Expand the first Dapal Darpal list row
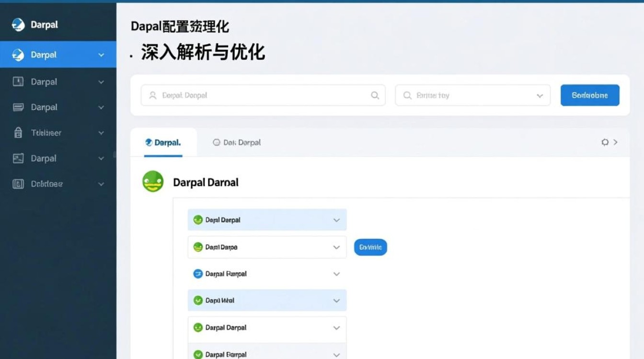Screen dimensions: 644x359 (337, 220)
